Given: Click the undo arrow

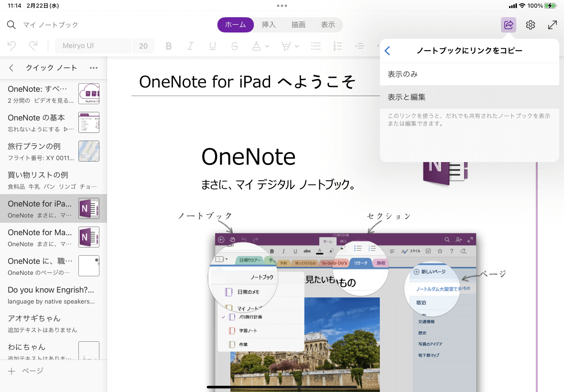Looking at the screenshot, I should 11,46.
